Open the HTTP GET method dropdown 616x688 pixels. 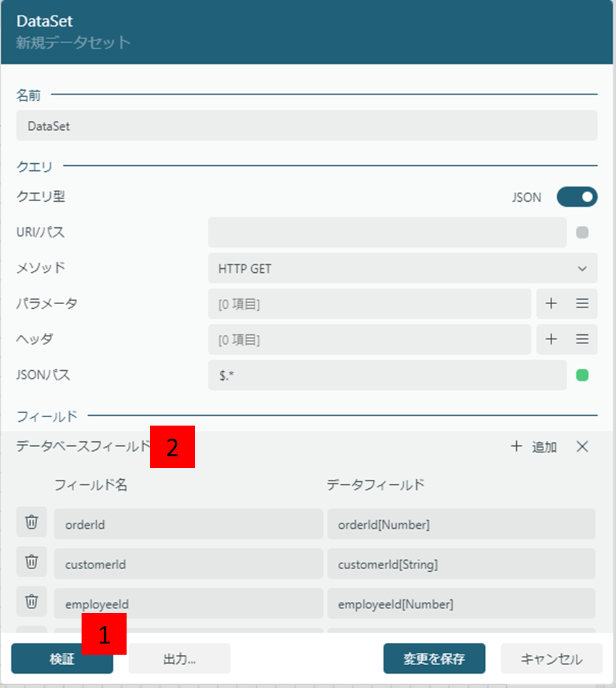(402, 268)
